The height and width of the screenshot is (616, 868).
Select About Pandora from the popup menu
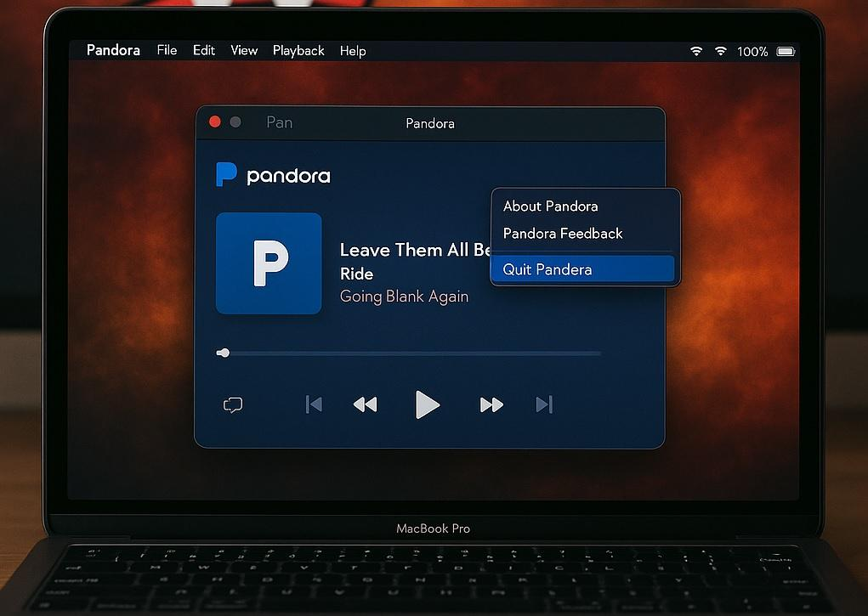550,206
